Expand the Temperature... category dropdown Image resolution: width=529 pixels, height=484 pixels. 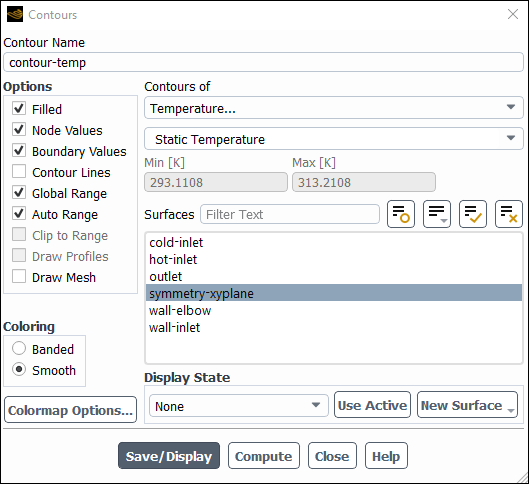tap(334, 108)
